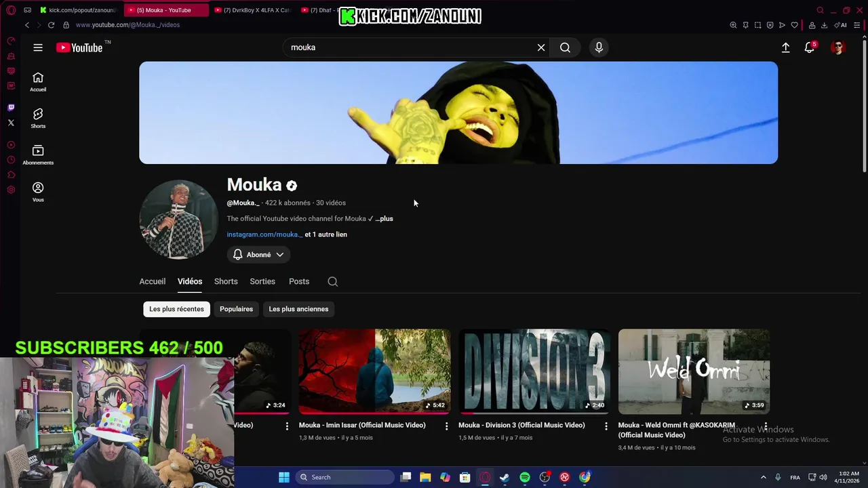Reload the page in Opera
The image size is (868, 488).
tap(51, 25)
